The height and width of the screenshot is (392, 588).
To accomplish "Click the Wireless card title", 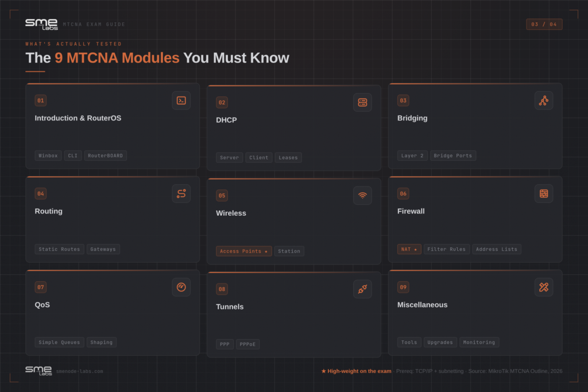I will point(231,213).
